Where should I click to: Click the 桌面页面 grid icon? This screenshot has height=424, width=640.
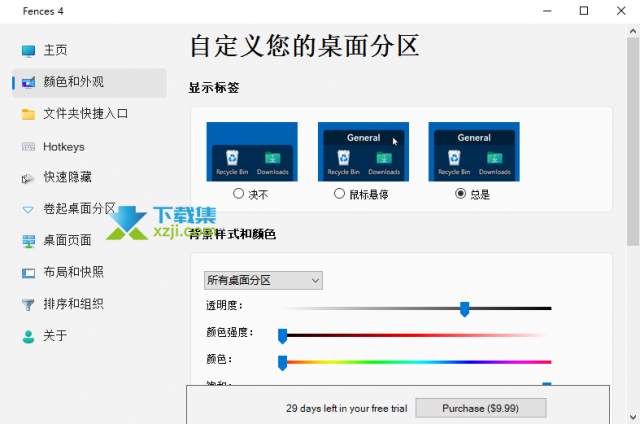click(28, 241)
